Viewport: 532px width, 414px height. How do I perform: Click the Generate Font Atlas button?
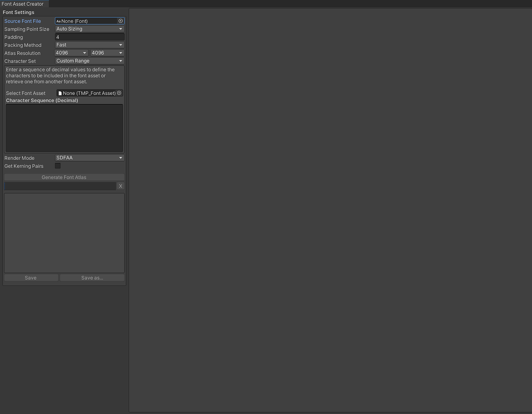coord(64,177)
